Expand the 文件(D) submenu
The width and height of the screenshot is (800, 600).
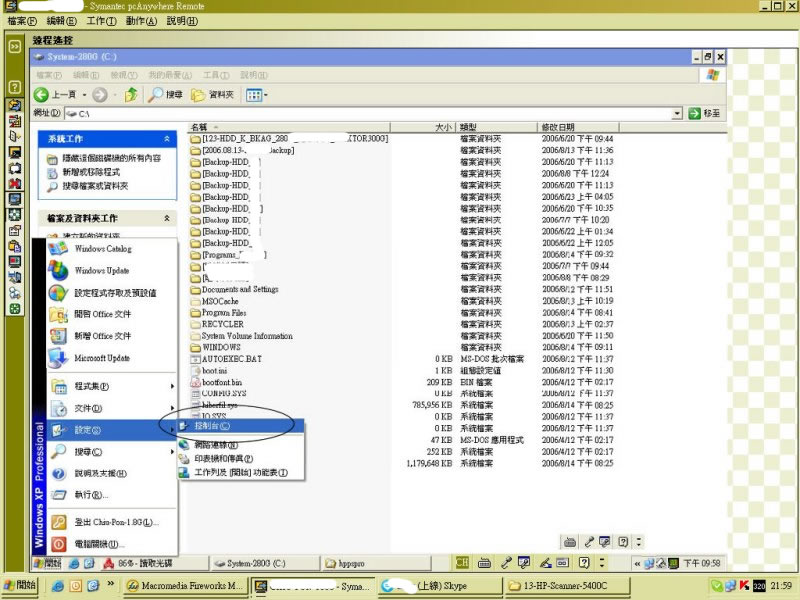[x=112, y=408]
